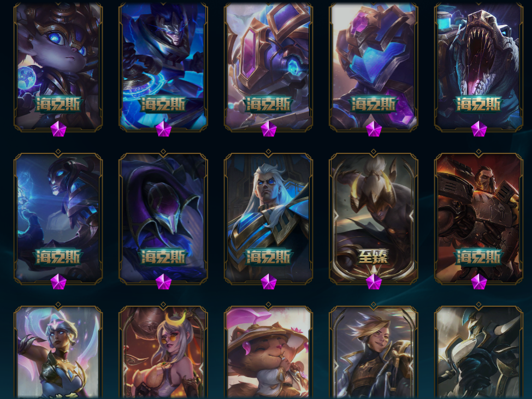Open the open-jawed crocodile 海克斯 skin card

tap(478, 66)
